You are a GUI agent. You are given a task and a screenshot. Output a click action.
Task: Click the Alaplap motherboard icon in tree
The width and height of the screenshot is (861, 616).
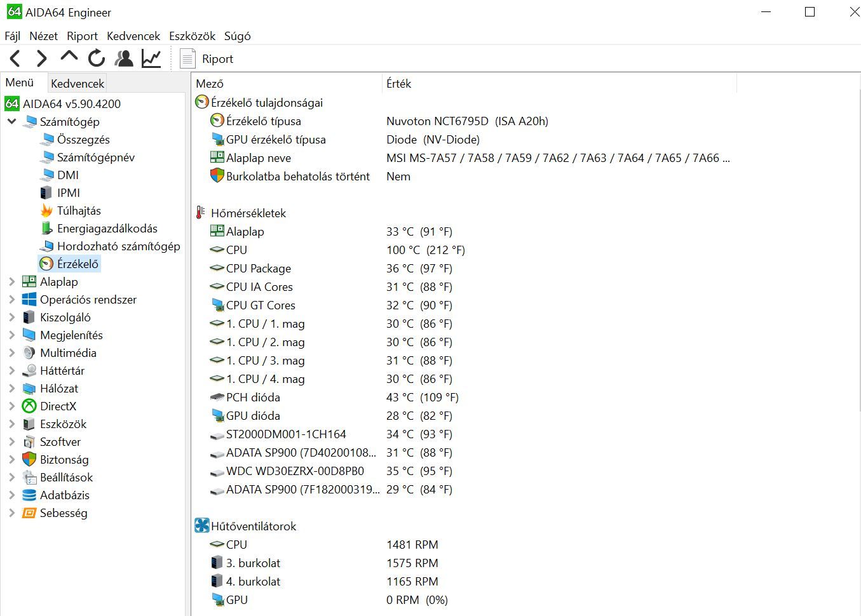click(29, 281)
